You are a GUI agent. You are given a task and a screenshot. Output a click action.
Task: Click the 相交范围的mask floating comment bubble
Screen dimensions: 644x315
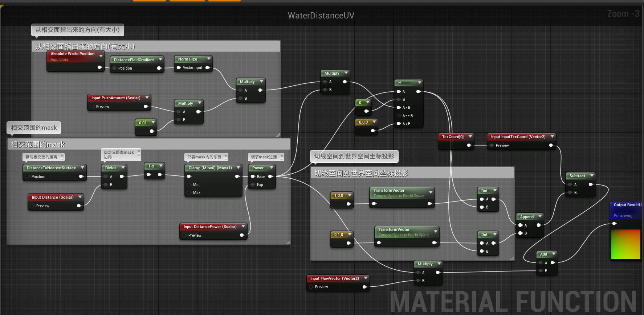click(x=34, y=128)
